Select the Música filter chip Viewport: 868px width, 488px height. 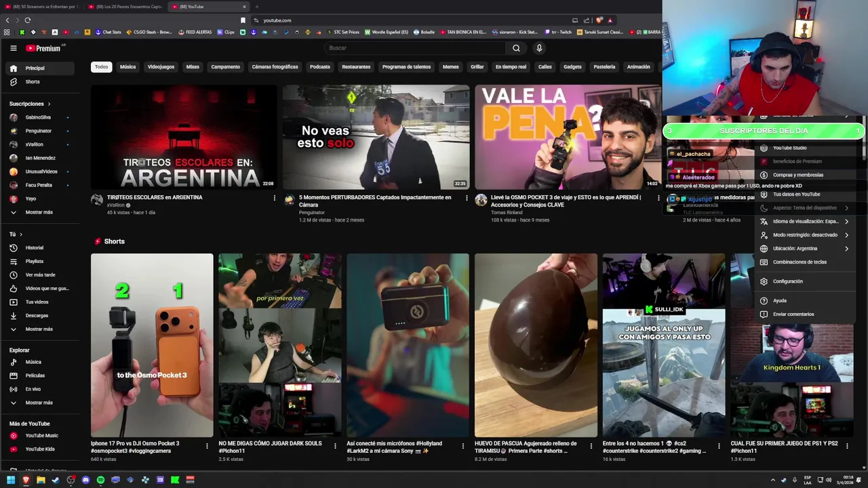[x=127, y=67]
